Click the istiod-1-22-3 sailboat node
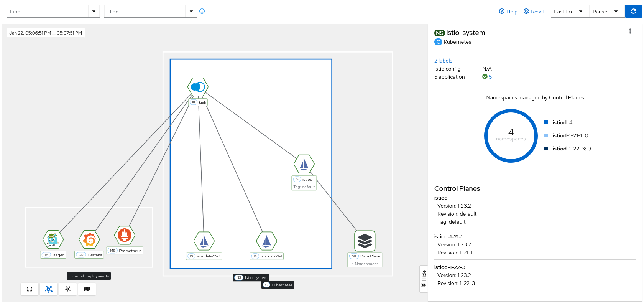The image size is (644, 307). (x=204, y=241)
